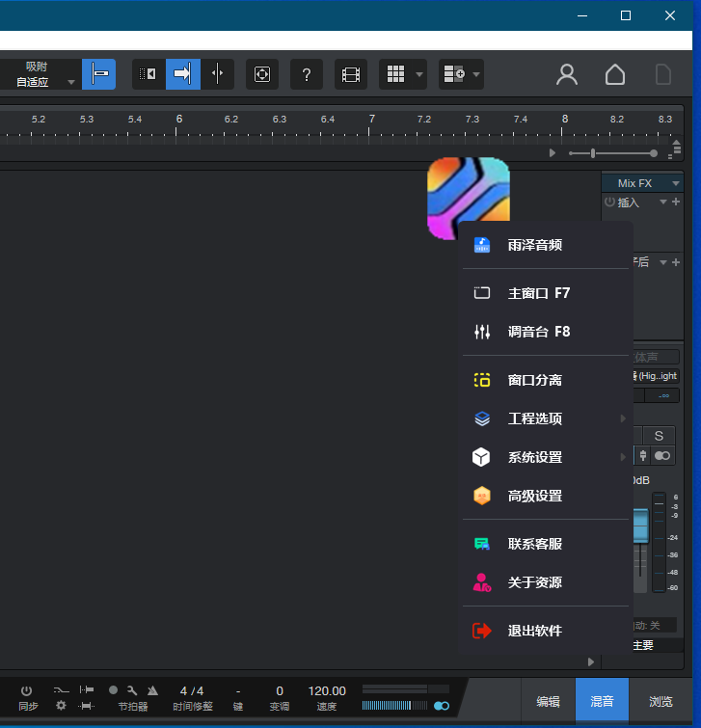Switch to the 浏览 browse button

click(661, 701)
